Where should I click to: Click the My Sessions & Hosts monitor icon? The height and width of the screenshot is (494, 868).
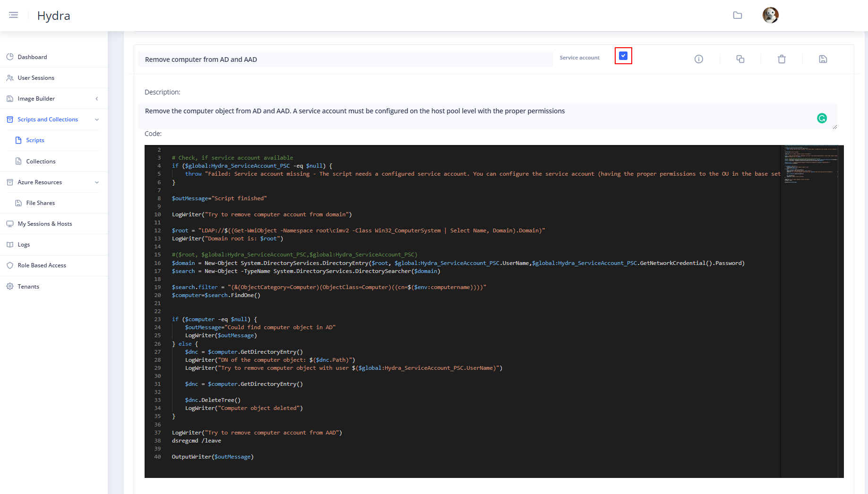click(x=10, y=224)
